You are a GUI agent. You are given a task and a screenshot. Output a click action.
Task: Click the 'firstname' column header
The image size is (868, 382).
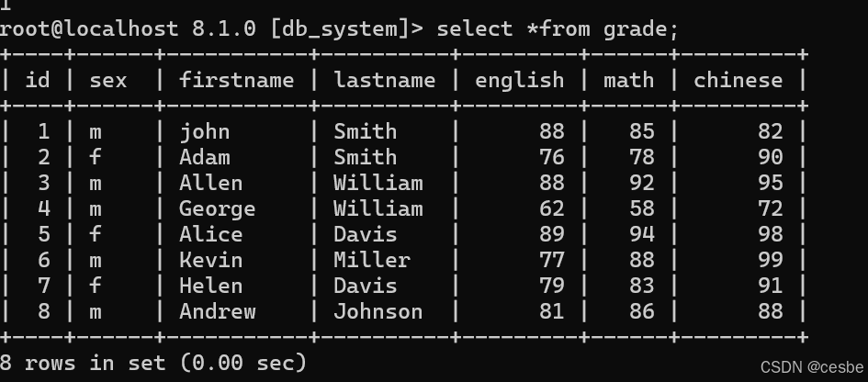[236, 80]
